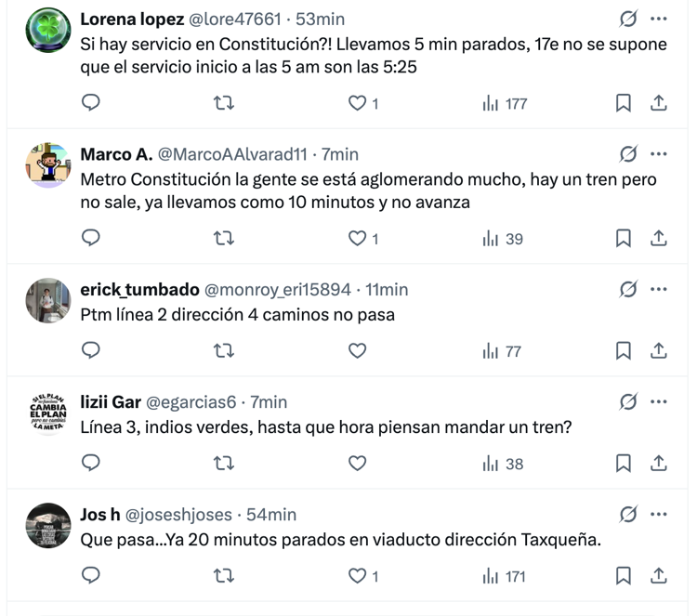Open Grok icon on erick_tumbado's tweet

pos(628,289)
